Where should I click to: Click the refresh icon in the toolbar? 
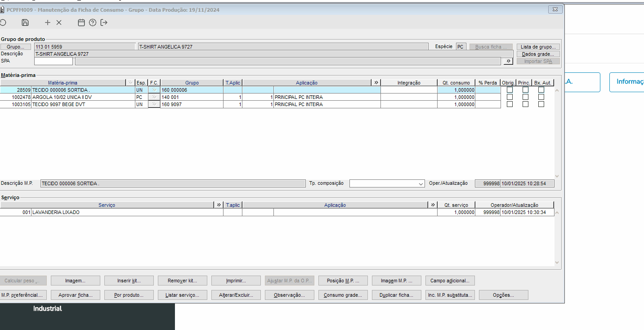point(2,22)
